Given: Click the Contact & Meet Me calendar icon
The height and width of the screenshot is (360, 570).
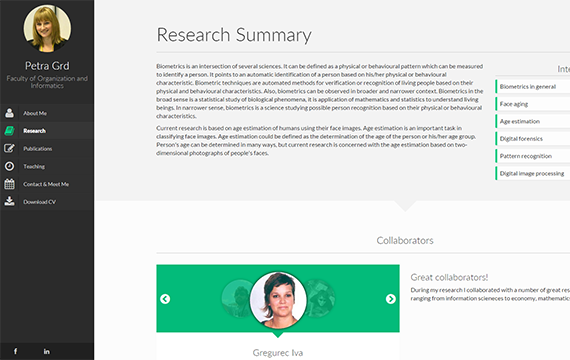Looking at the screenshot, I should 9,184.
